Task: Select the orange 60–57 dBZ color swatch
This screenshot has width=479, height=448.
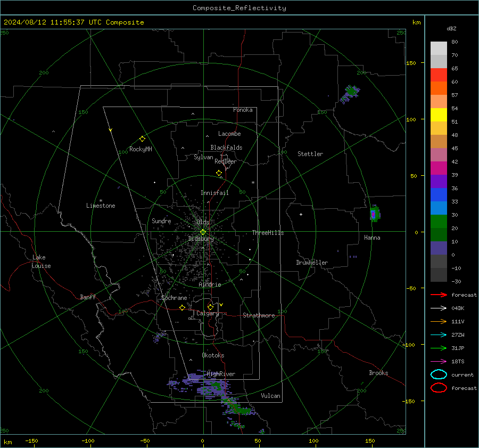Action: 439,88
